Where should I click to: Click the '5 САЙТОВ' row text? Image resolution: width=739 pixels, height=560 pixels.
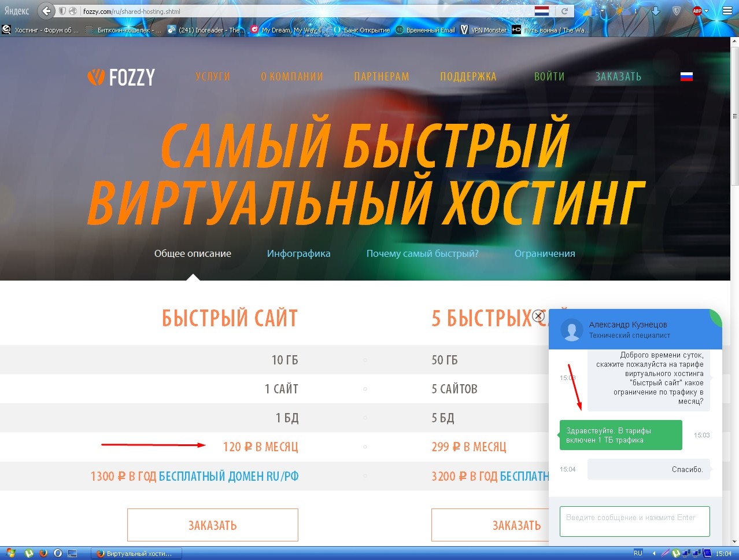coord(455,389)
